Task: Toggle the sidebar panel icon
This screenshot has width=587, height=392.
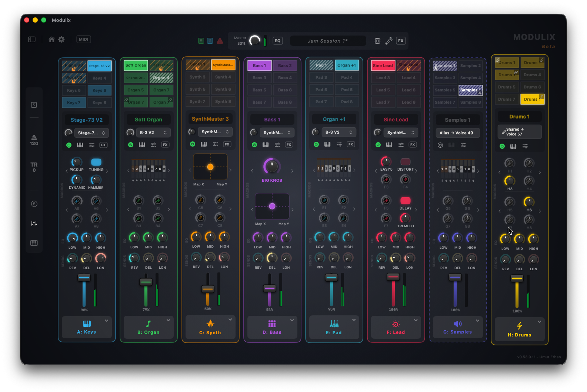Action: tap(32, 39)
